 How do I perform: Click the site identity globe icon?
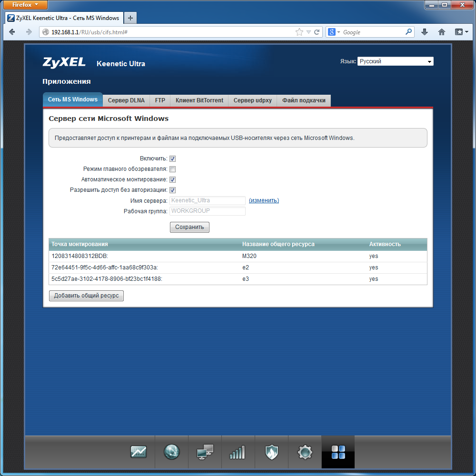[x=46, y=32]
